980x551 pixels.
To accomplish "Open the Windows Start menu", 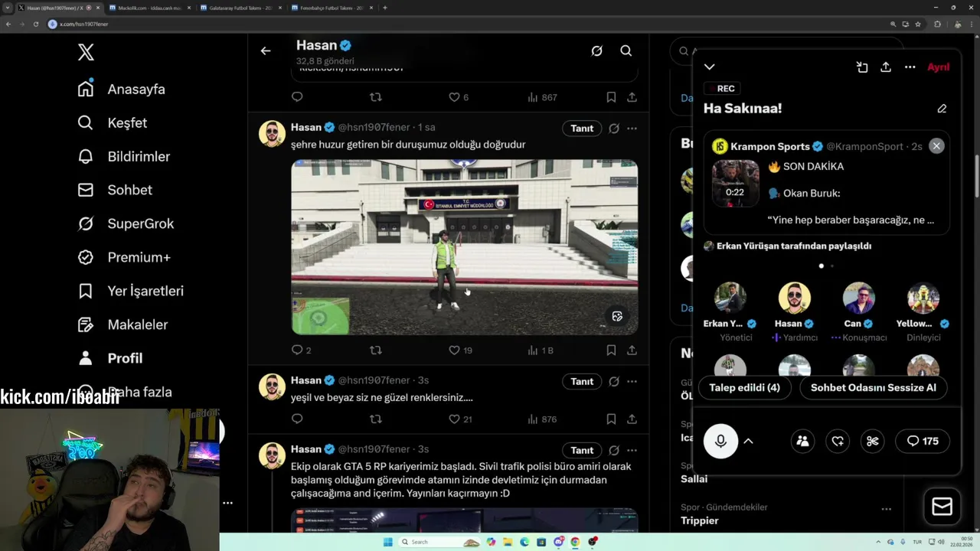I will pos(387,542).
